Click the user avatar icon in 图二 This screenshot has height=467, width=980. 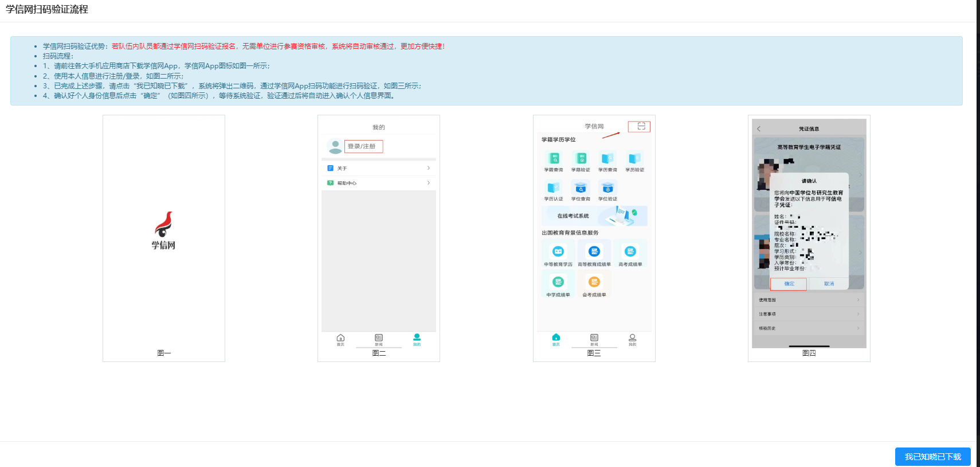pyautogui.click(x=335, y=146)
